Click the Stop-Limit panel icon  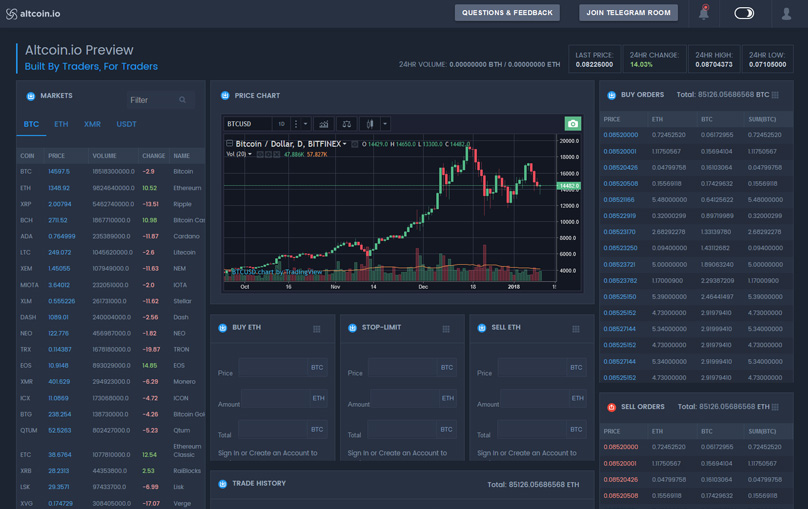[x=352, y=328]
